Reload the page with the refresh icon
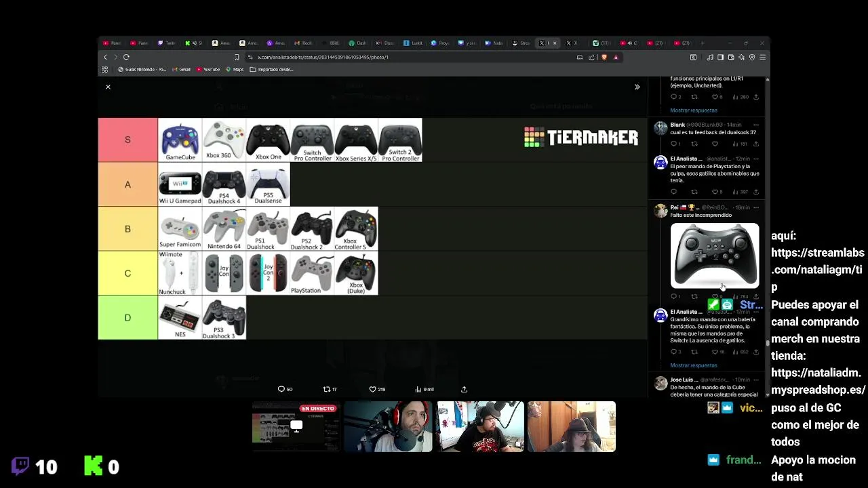The width and height of the screenshot is (868, 488). [126, 57]
